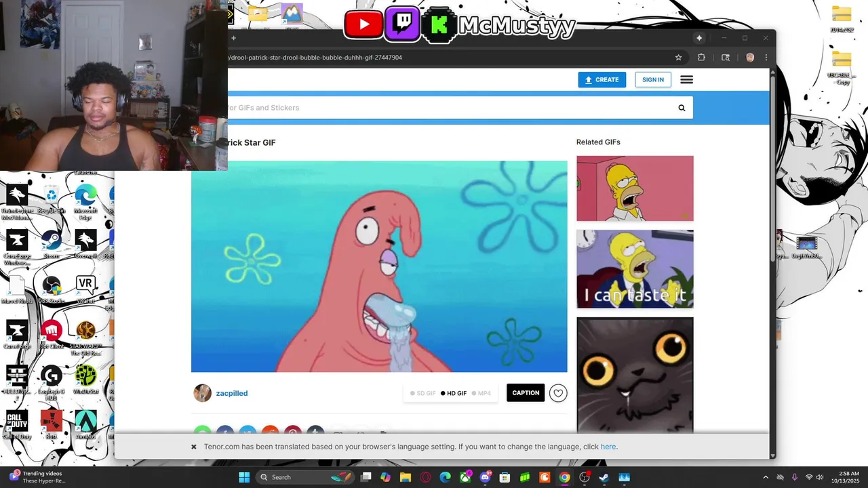Open WinDirStat desktop shortcut
868x488 pixels.
[85, 380]
